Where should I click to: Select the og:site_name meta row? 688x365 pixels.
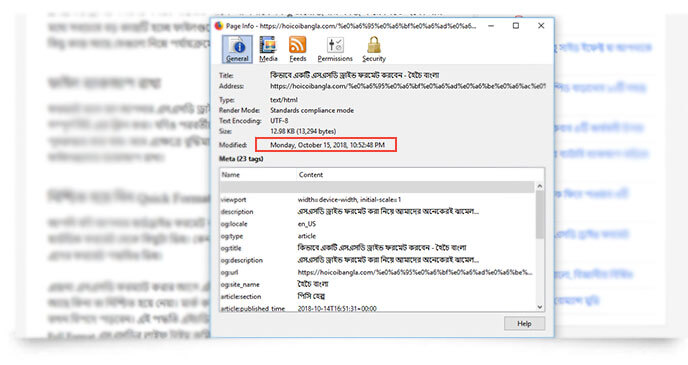[x=377, y=284]
